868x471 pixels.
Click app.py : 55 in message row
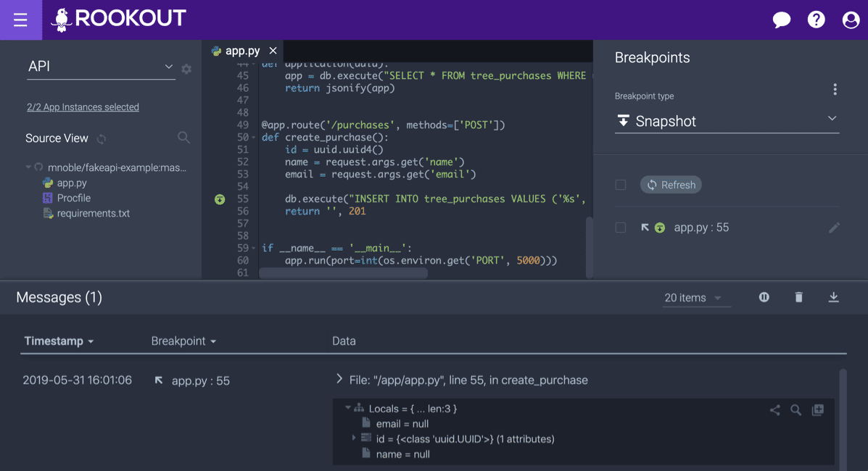[200, 380]
